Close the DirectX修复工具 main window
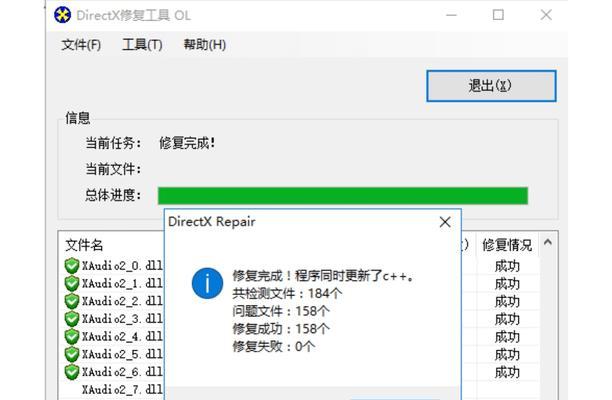 (546, 15)
